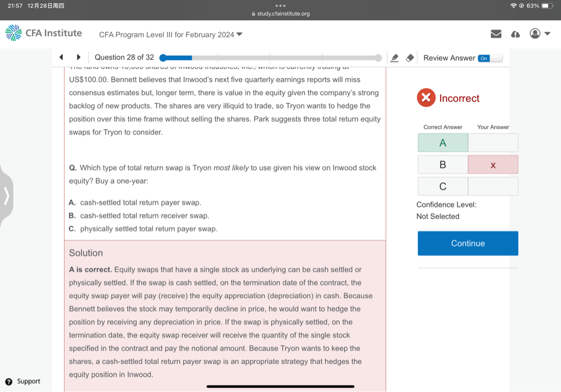The image size is (561, 392).
Task: Select answer option B box
Action: (443, 165)
